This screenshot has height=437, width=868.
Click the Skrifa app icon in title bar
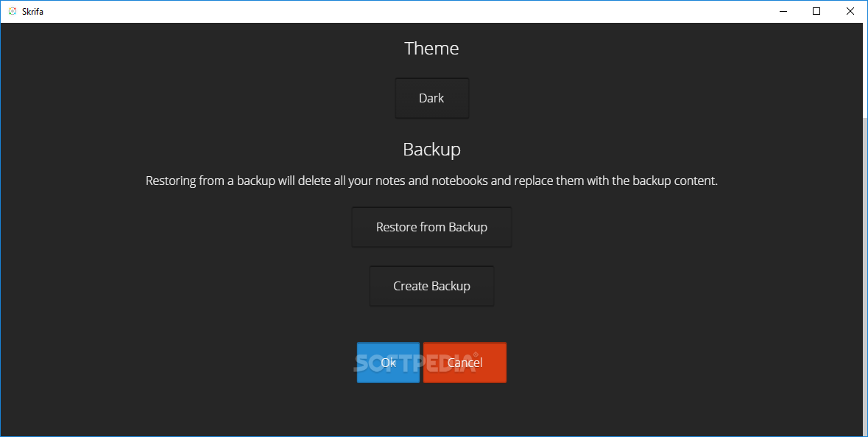click(x=13, y=11)
